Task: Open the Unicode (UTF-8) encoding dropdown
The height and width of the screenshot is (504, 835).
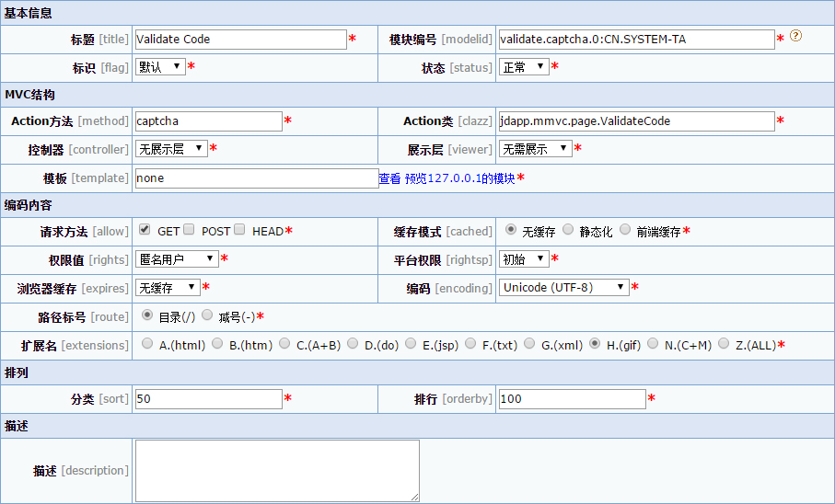Action: point(564,287)
